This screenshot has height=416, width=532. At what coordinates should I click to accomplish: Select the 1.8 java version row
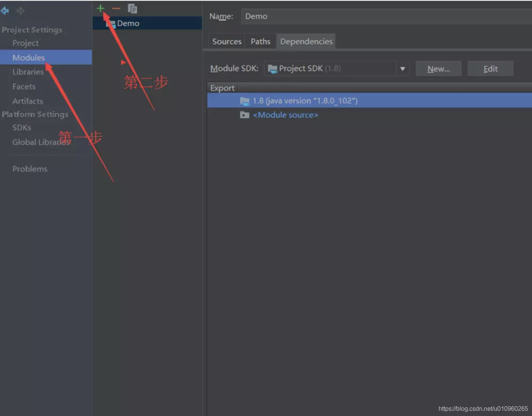[x=370, y=101]
